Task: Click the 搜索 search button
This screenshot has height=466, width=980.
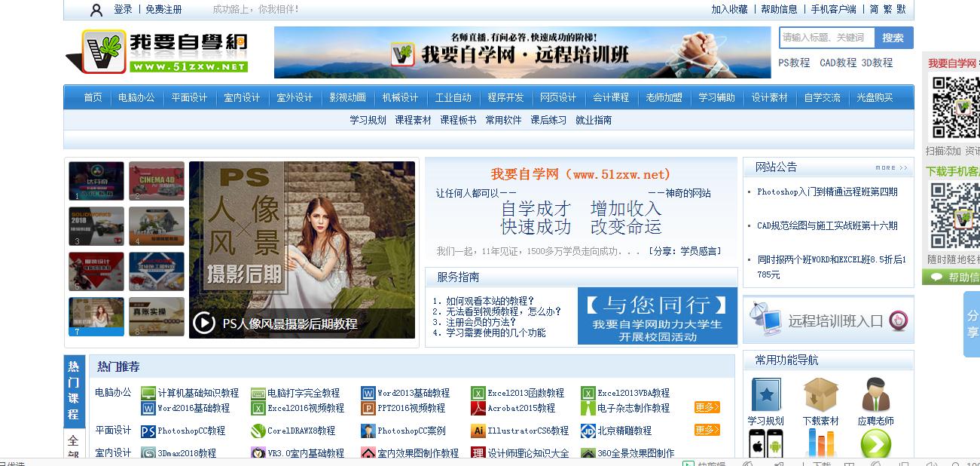Action: point(893,38)
